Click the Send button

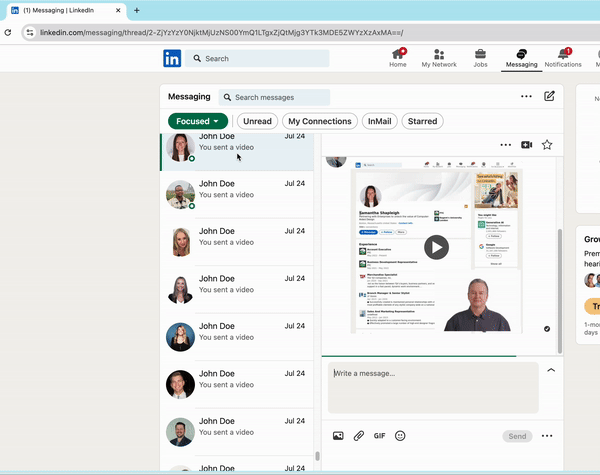pyautogui.click(x=517, y=436)
